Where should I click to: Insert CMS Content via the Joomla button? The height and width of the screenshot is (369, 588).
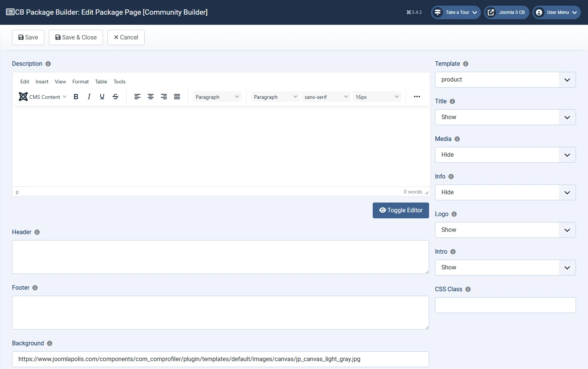[x=42, y=97]
